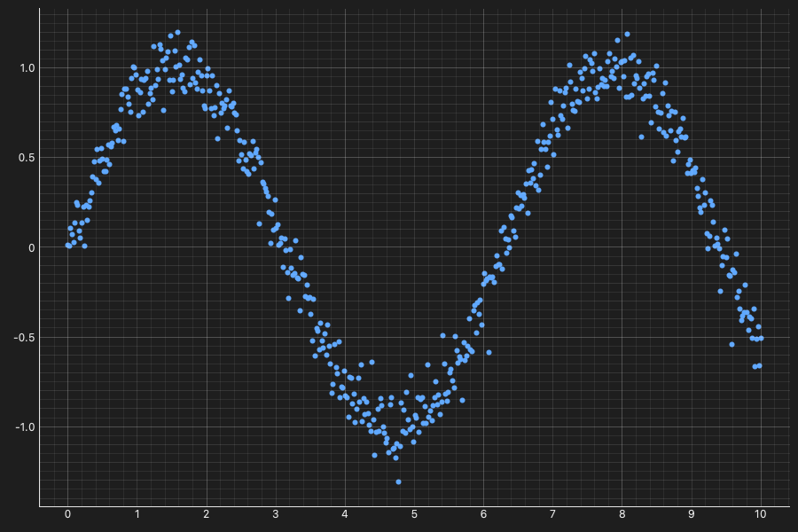Viewport: 798px width, 532px height.
Task: Select the x-axis tick label 9
Action: tap(691, 514)
